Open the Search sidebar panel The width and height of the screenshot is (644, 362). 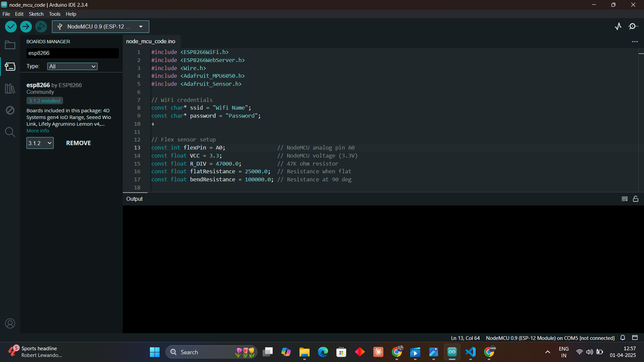[x=10, y=132]
